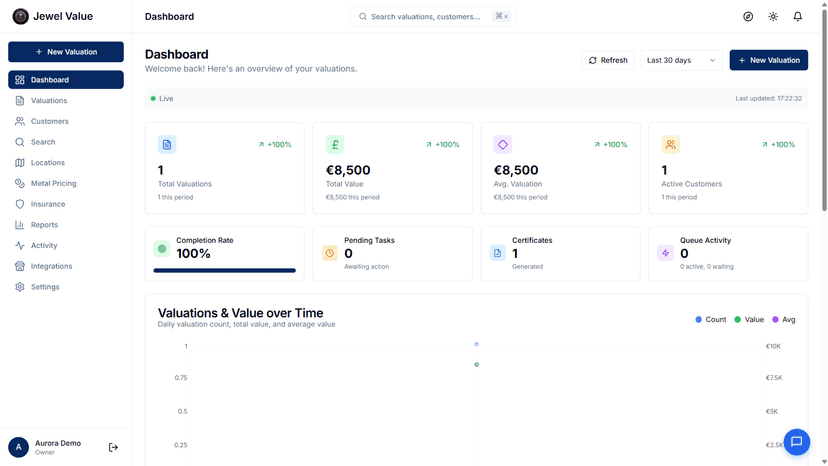Click the sidebar New Valuation button

[66, 52]
